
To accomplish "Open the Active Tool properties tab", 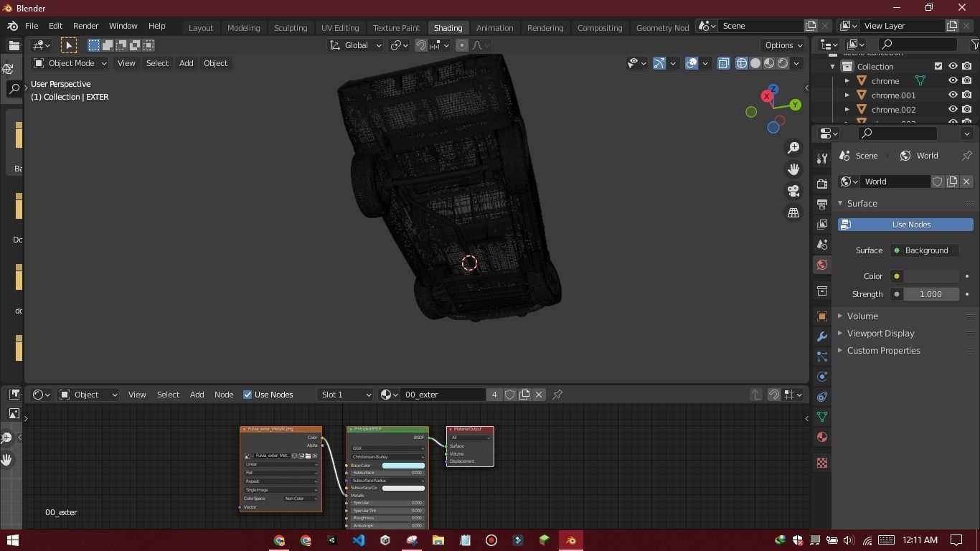I will (x=822, y=158).
